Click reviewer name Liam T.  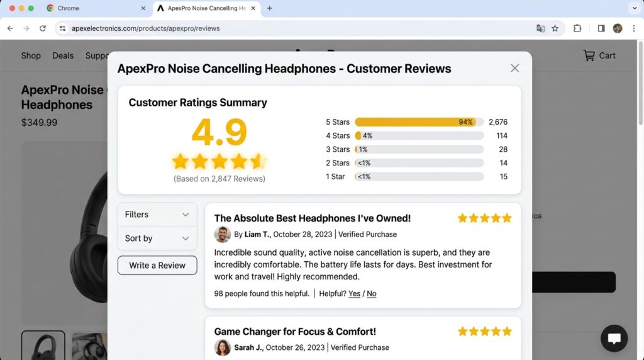[x=257, y=234]
